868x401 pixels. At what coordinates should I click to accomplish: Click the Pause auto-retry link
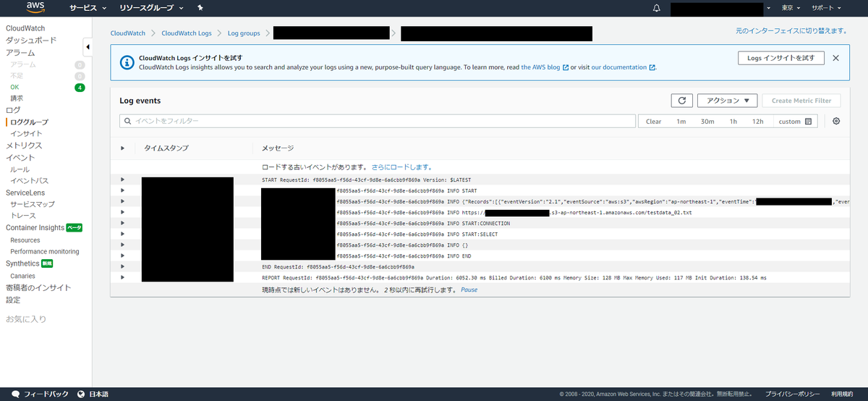click(x=469, y=290)
